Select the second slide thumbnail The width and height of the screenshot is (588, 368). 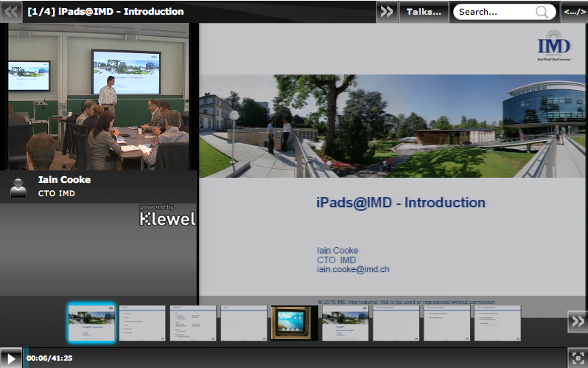click(x=142, y=323)
